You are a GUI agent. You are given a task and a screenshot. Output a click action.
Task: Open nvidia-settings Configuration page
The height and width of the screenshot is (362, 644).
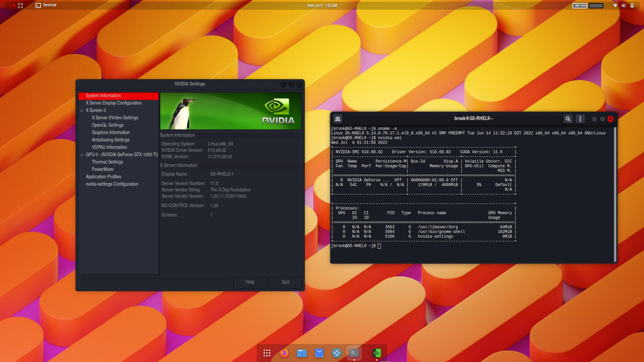[112, 184]
